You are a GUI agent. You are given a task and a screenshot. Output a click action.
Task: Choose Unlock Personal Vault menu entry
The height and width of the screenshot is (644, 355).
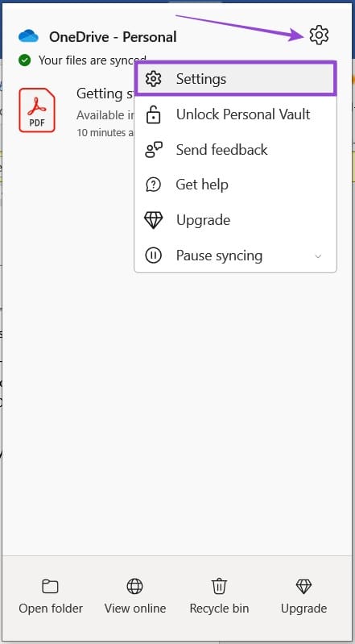point(236,114)
